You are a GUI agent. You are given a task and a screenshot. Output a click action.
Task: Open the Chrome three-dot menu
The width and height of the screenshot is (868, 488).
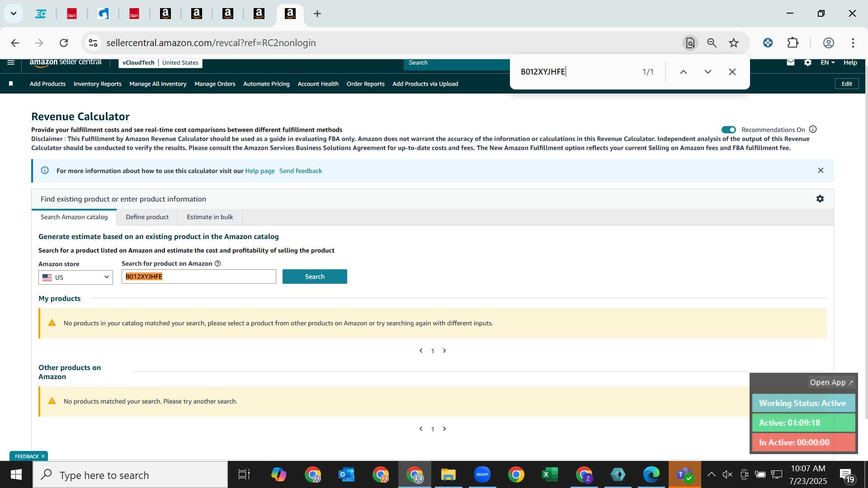click(853, 43)
